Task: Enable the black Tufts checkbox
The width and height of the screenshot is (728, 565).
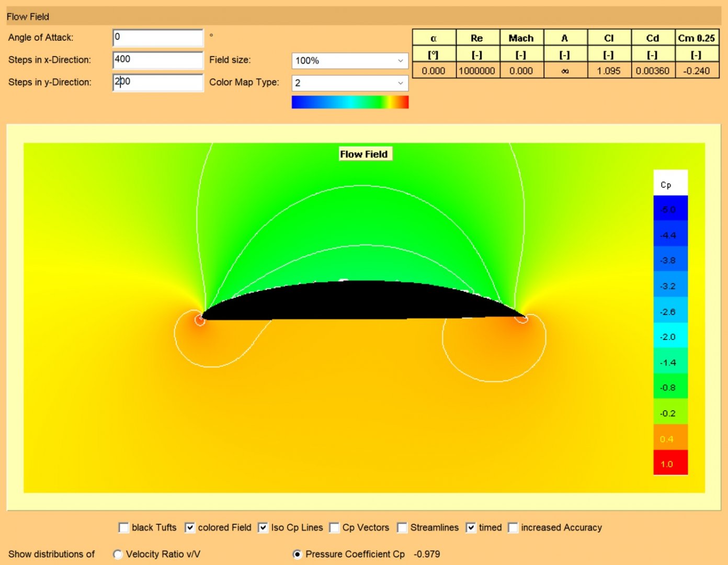Action: tap(124, 528)
